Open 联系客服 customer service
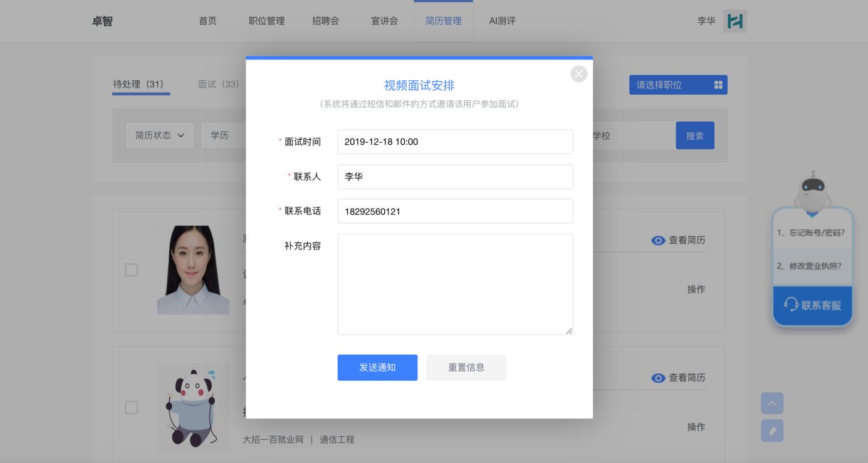 812,306
